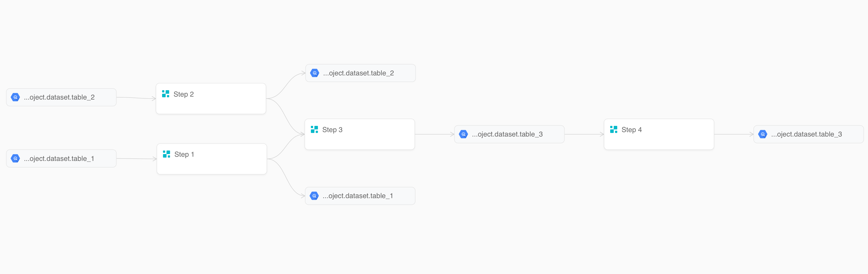Screen dimensions: 868x274
Task: Select the Step 1 node
Action: (x=212, y=159)
